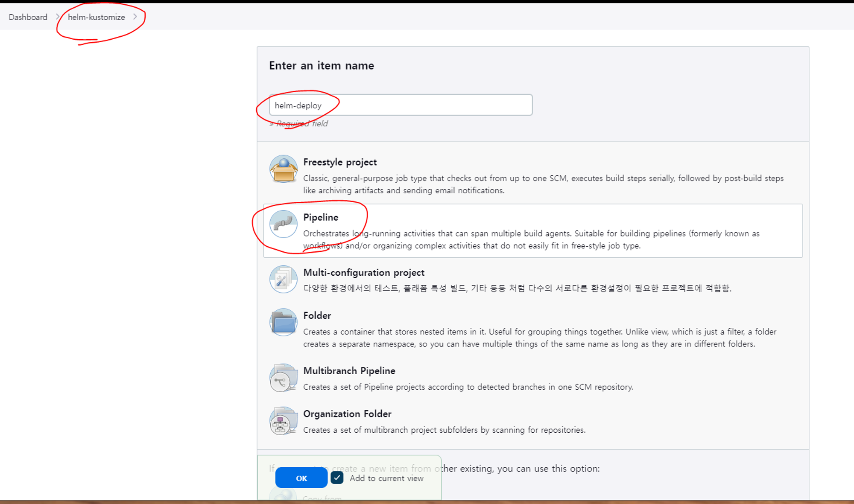
Task: Click the Multi-configuration project tools icon
Action: (283, 279)
